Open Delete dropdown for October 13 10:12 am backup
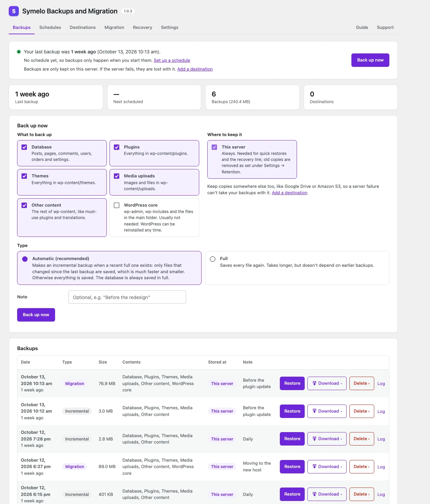Screen dimensions: 430x504 [x=362, y=411]
